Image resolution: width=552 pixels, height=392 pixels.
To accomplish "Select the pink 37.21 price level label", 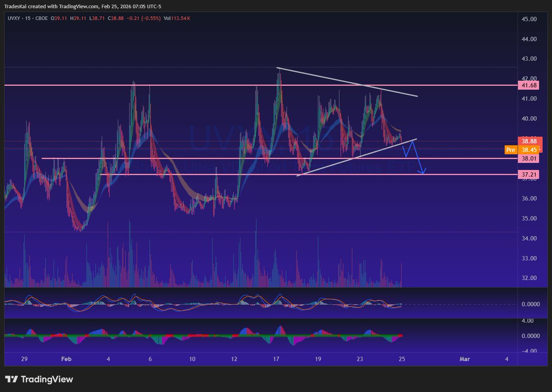I will click(529, 174).
